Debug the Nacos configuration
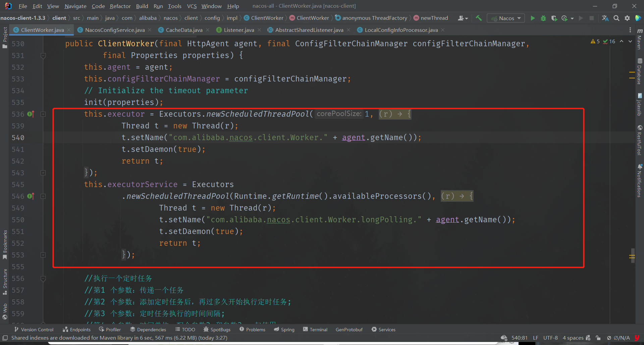 (x=543, y=18)
